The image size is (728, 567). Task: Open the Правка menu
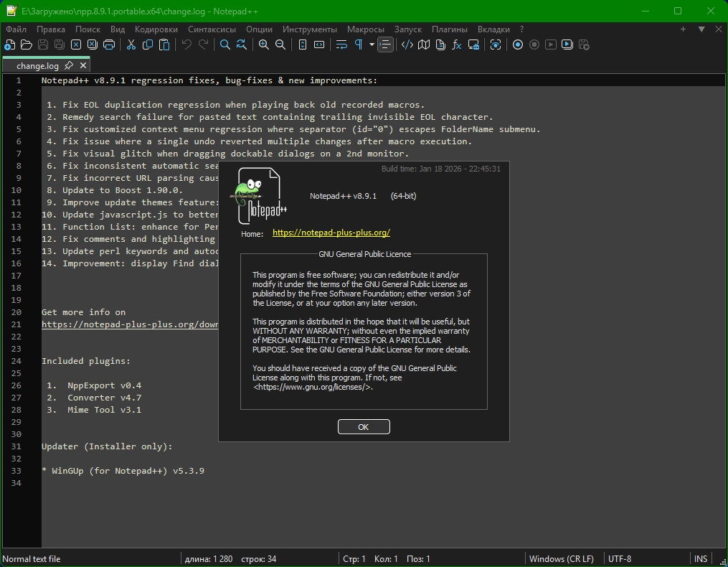(x=51, y=29)
